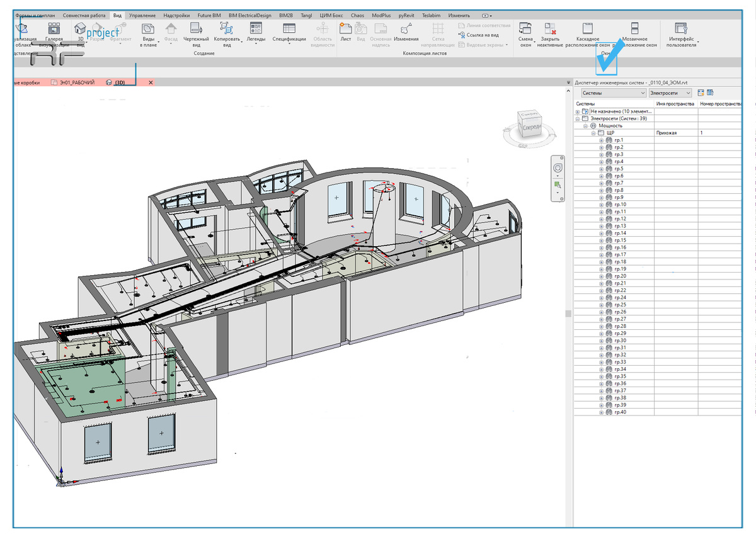Open the Teslabim ribbon tab

pyautogui.click(x=432, y=14)
